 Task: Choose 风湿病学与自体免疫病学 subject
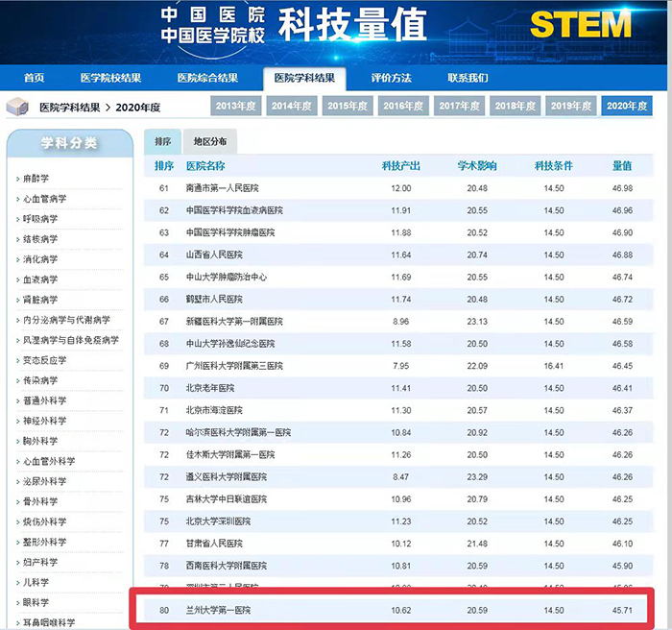[x=71, y=340]
